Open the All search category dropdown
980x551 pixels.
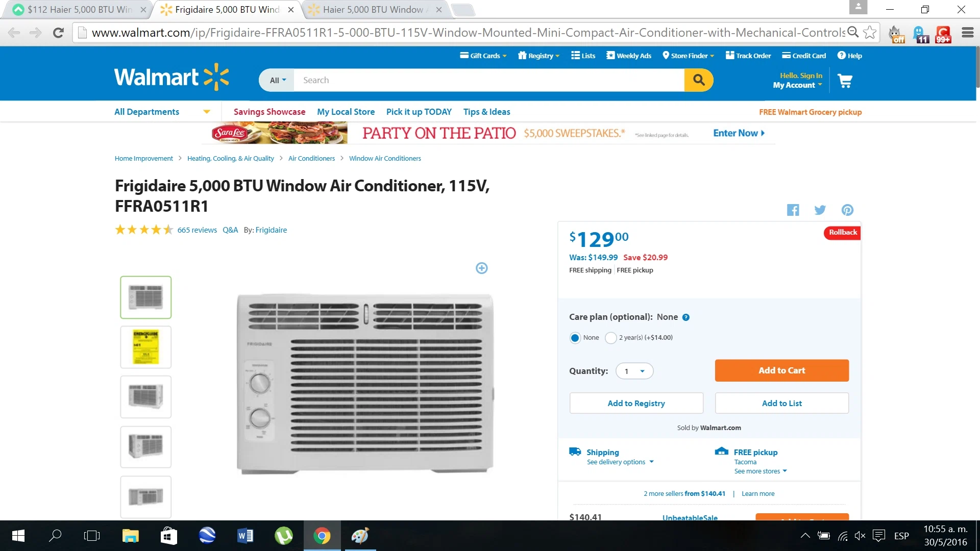pos(277,80)
